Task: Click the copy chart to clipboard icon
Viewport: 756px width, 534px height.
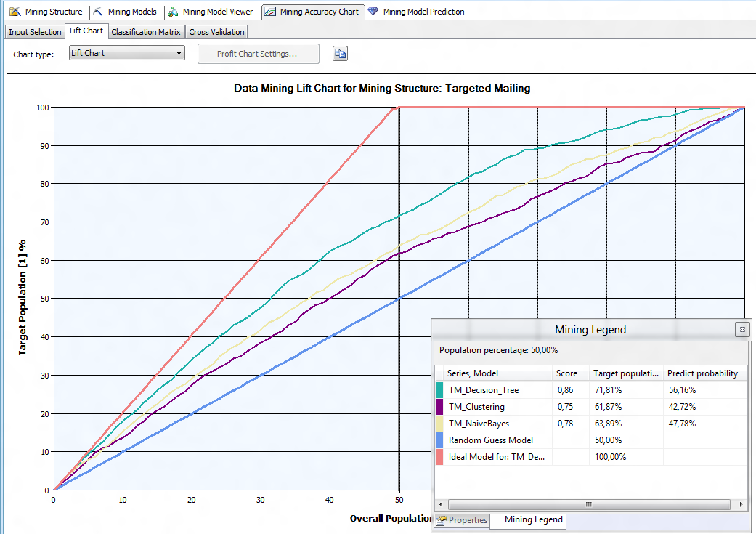Action: [x=340, y=54]
